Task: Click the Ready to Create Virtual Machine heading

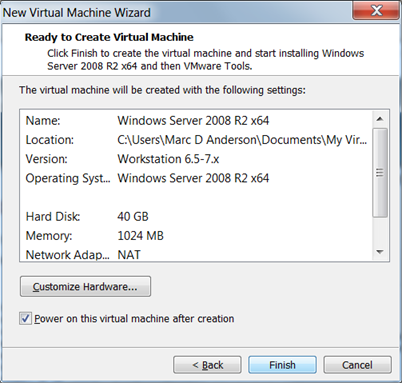Action: tap(109, 37)
